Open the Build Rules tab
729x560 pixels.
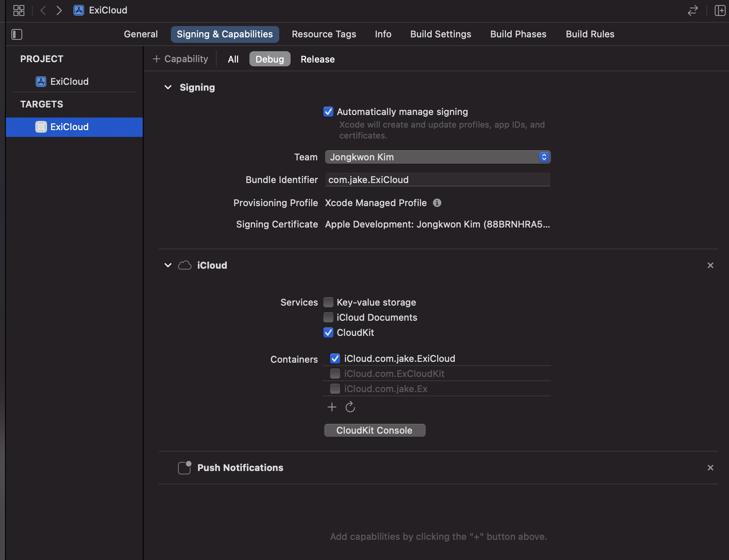pos(590,34)
